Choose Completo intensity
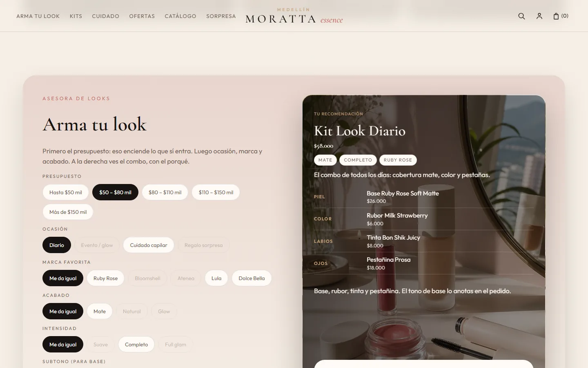 point(136,344)
